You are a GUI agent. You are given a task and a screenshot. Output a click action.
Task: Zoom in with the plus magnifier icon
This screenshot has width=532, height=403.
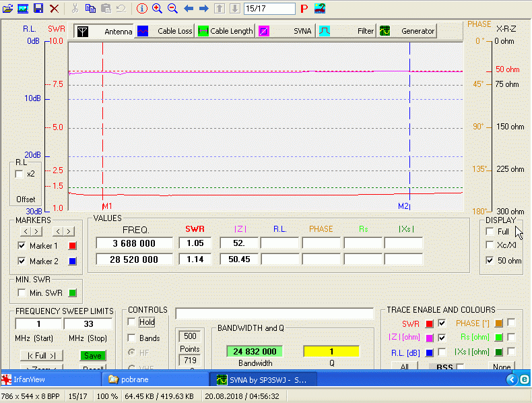157,9
